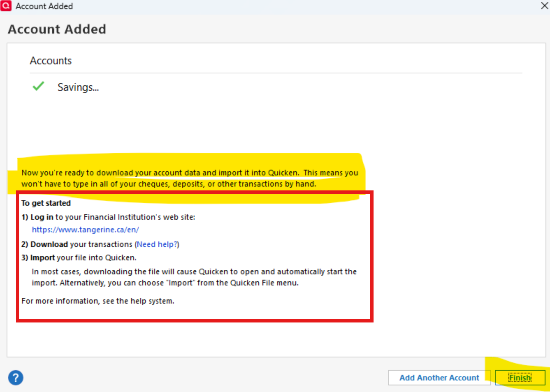Viewport: 550px width, 392px height.
Task: Close the Account Added dialog
Action: pyautogui.click(x=544, y=6)
